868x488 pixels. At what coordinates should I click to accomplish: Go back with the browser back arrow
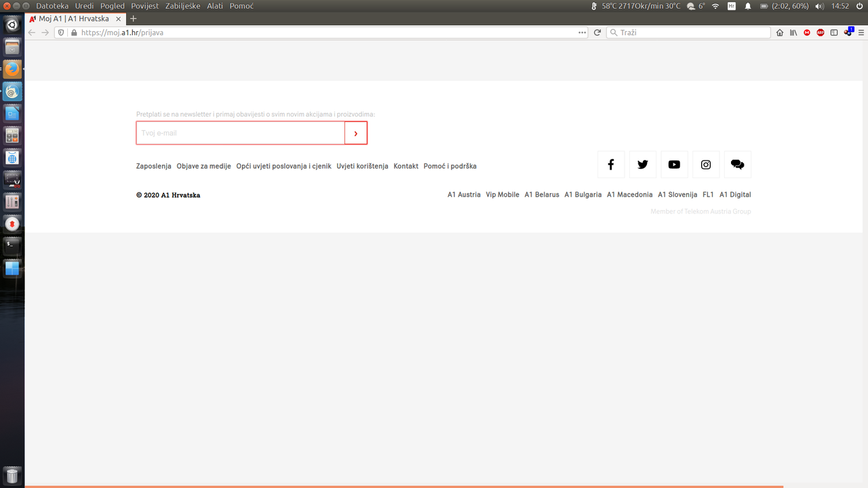pos(32,33)
